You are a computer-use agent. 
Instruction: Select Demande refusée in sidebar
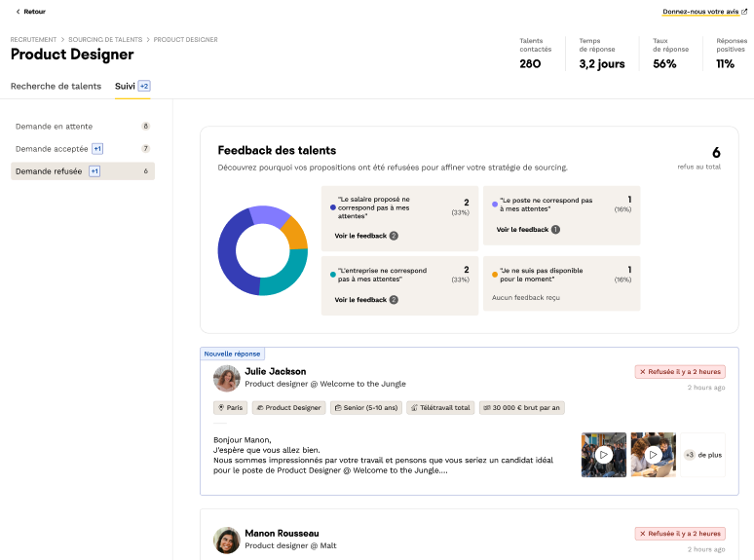pyautogui.click(x=51, y=171)
